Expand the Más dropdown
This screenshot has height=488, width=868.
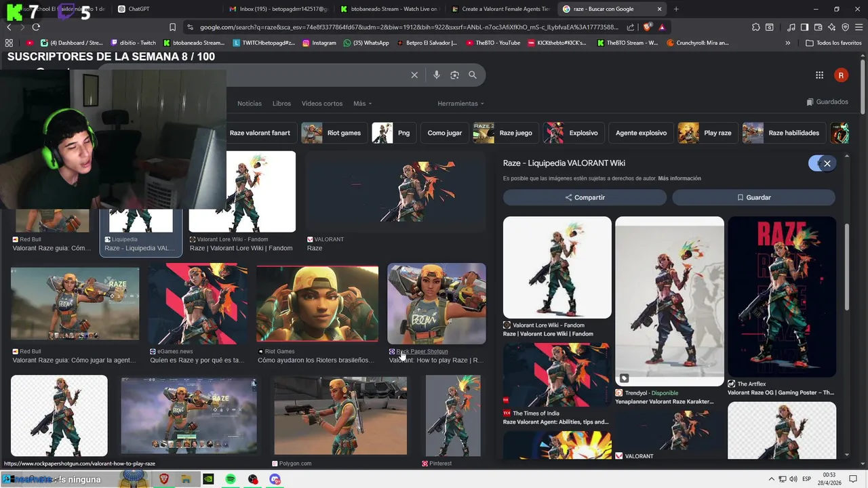pyautogui.click(x=362, y=104)
